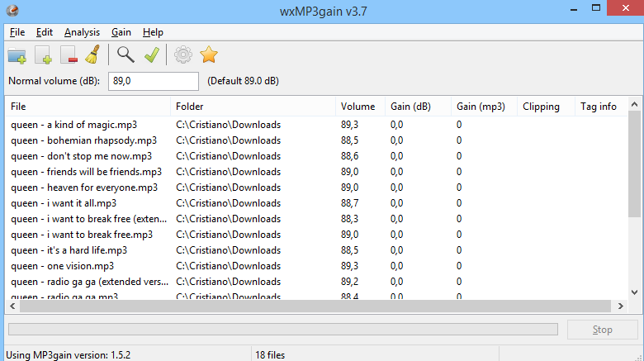Click the Stop button
Image resolution: width=644 pixels, height=361 pixels.
pyautogui.click(x=603, y=330)
